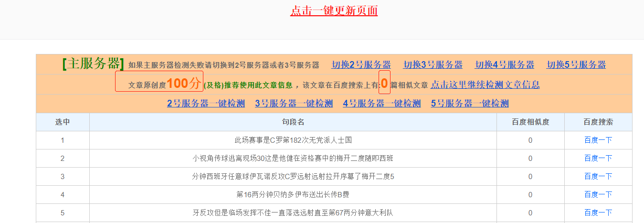Viewport: 644px width, 223px height.
Task: Select the 切换5号服务器 link
Action: click(576, 65)
